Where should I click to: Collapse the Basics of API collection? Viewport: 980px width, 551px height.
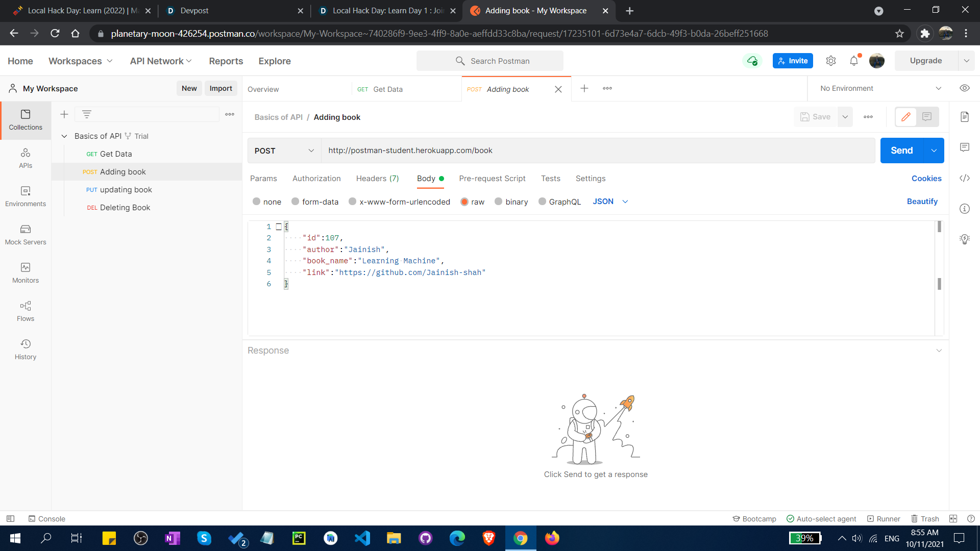coord(64,136)
